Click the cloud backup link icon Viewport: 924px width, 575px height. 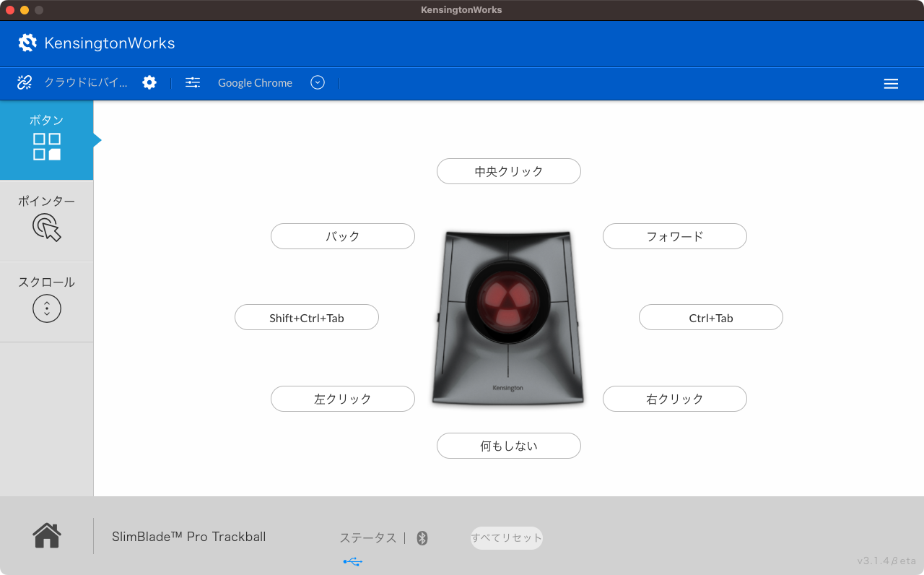coord(25,82)
